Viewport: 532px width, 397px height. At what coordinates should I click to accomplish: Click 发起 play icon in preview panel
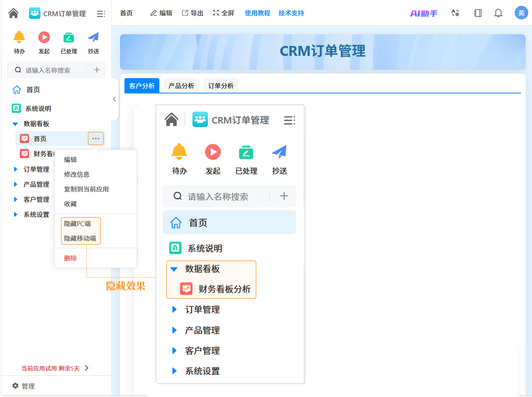[213, 152]
